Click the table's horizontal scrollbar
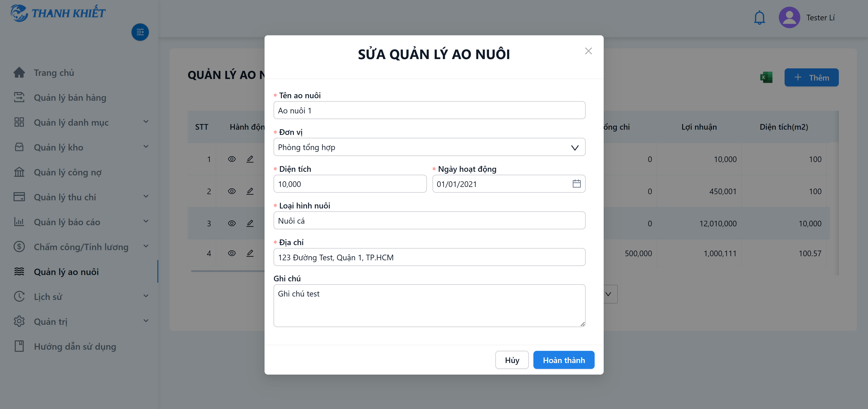 tap(228, 271)
